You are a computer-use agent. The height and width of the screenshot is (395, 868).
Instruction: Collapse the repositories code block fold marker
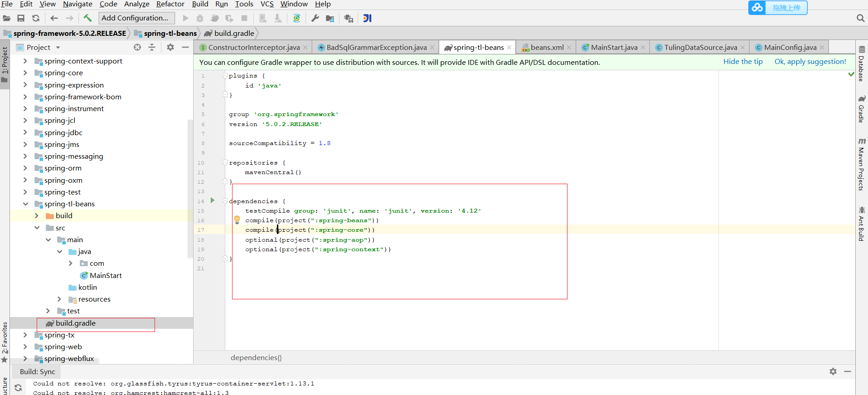pos(225,162)
